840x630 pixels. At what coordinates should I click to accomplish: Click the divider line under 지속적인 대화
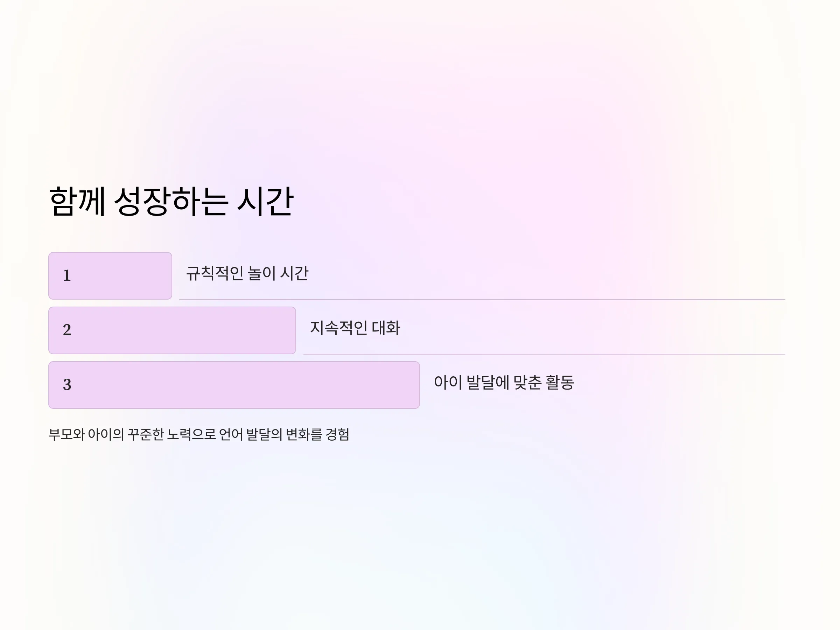[544, 354]
